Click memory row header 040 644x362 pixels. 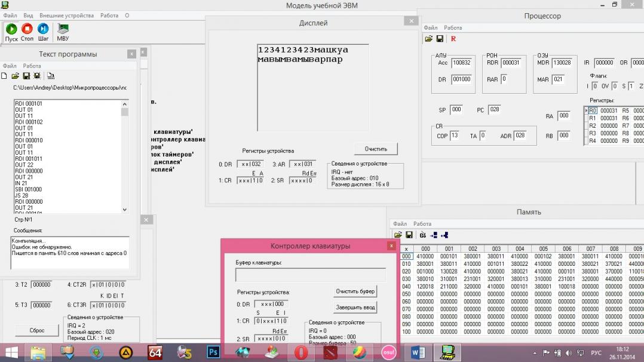[x=406, y=286]
